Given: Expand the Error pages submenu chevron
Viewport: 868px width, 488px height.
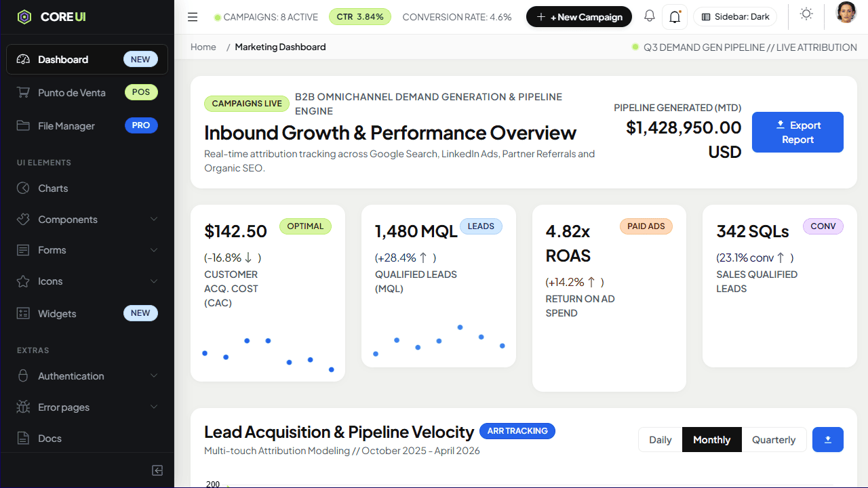Looking at the screenshot, I should pos(154,407).
